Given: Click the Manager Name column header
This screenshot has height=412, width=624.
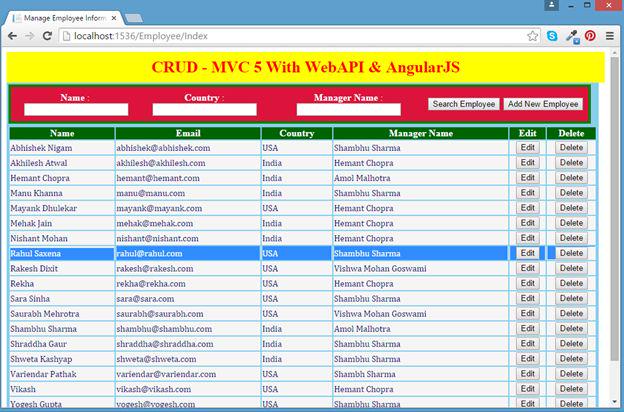Looking at the screenshot, I should (421, 133).
